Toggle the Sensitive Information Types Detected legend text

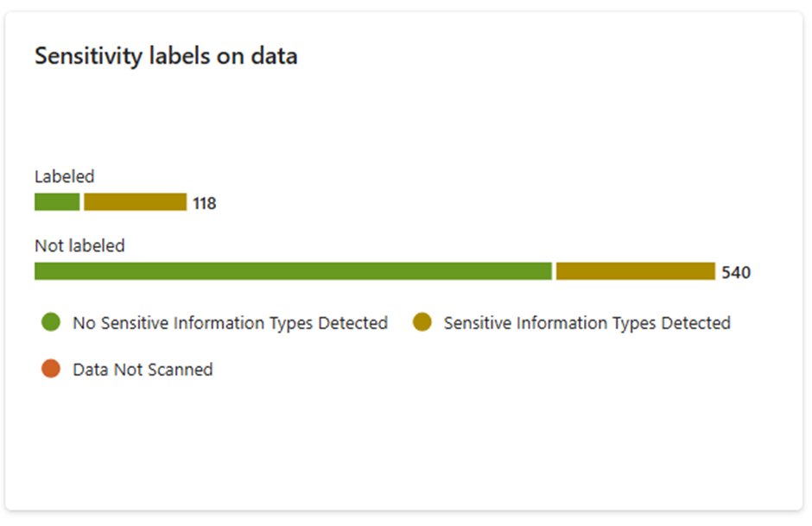point(587,323)
